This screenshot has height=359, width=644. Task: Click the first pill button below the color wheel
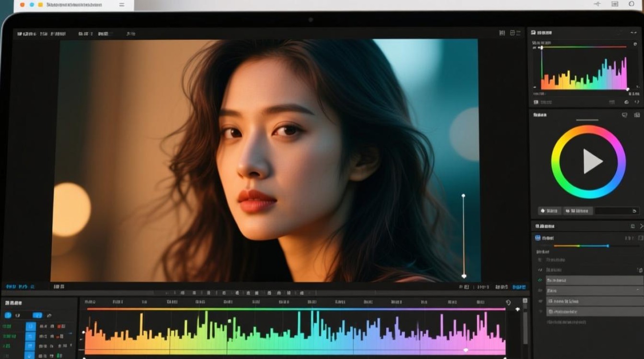(549, 211)
